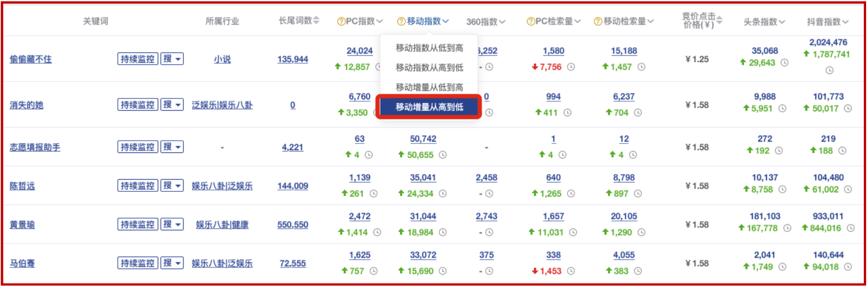The image size is (868, 287).
Task: Click the clock icon beside 抖音指数 change 50,017
Action: tap(848, 108)
